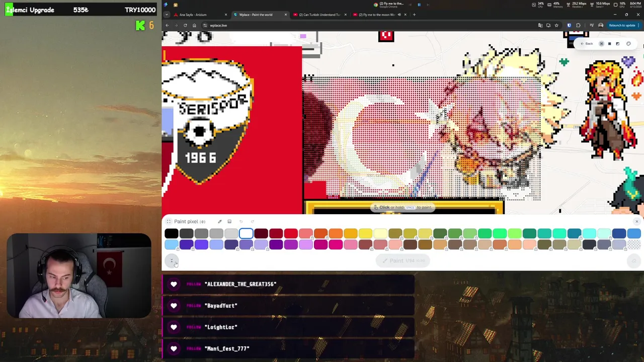Image resolution: width=644 pixels, height=362 pixels.
Task: Collapse the color palette with the chevron button
Action: (172, 260)
